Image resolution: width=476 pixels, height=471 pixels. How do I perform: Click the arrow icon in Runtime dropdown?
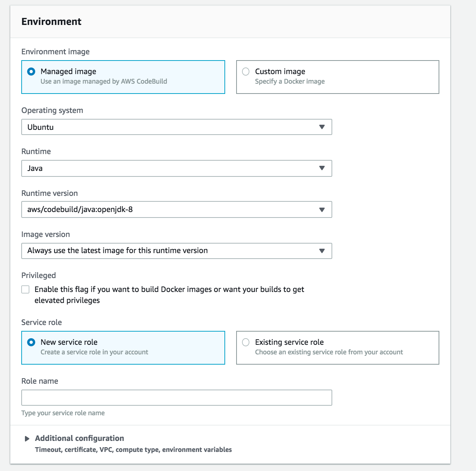[322, 168]
